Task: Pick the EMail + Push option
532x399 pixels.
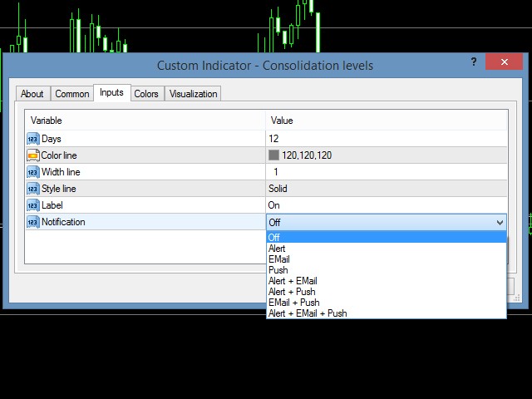Action: coord(293,303)
